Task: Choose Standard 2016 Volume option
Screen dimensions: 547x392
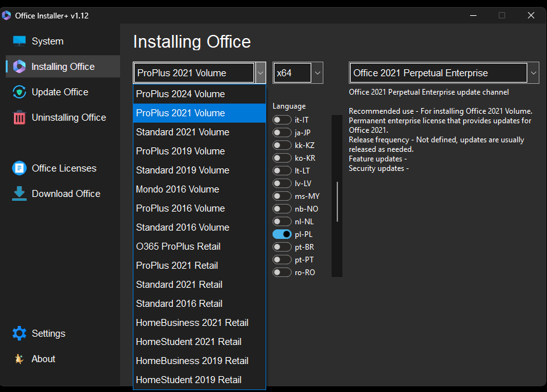Action: coord(199,227)
